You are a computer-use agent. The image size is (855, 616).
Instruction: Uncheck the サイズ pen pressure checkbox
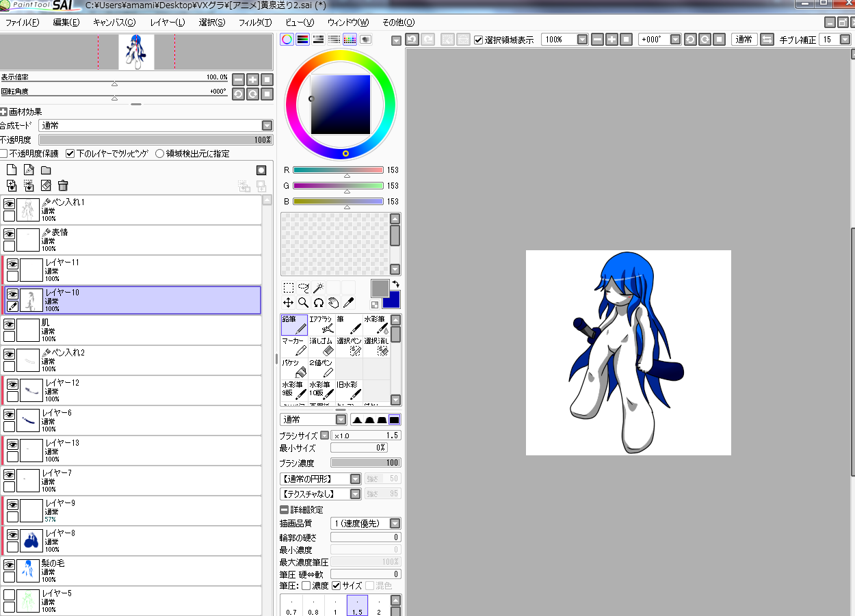pos(336,586)
